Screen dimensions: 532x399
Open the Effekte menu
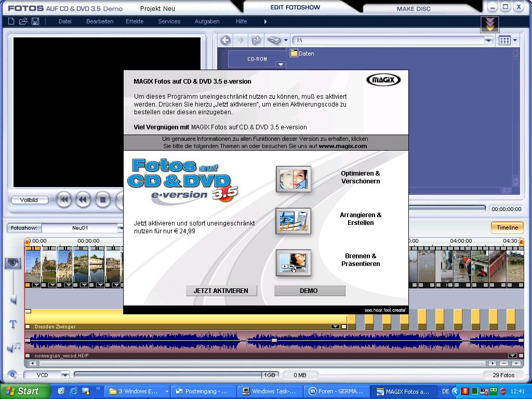135,21
